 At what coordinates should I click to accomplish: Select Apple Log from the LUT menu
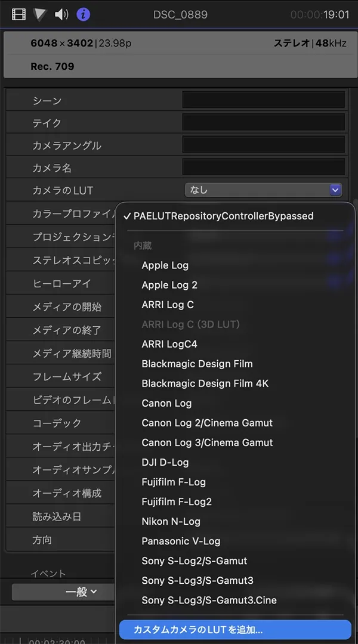[x=165, y=265]
